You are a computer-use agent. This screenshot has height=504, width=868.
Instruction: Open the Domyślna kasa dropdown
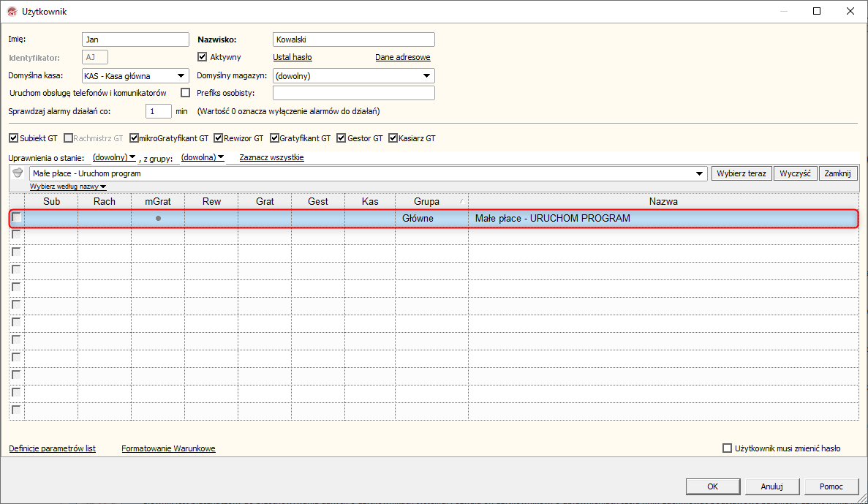pyautogui.click(x=181, y=76)
